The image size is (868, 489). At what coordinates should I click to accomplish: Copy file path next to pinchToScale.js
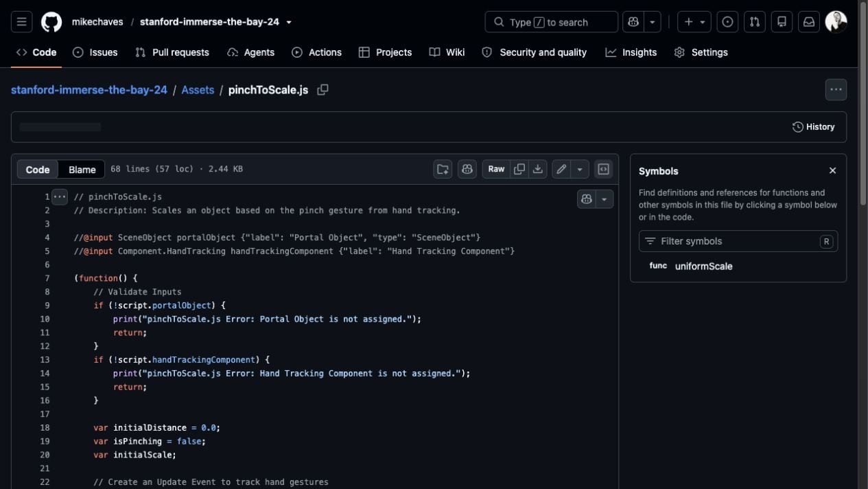tap(322, 90)
